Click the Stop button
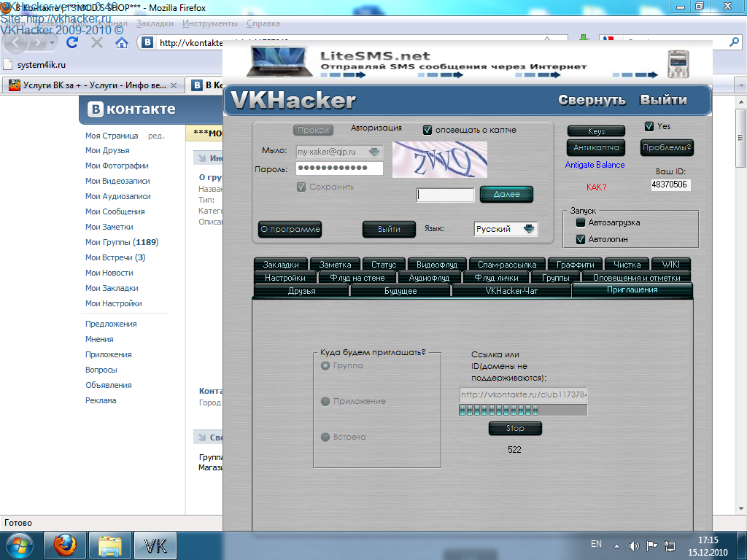Viewport: 747px width, 560px height. [x=515, y=428]
